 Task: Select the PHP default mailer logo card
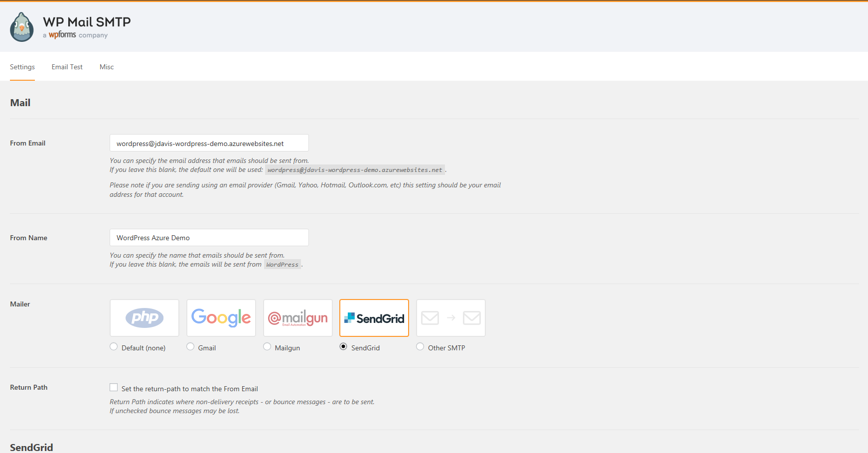[145, 318]
